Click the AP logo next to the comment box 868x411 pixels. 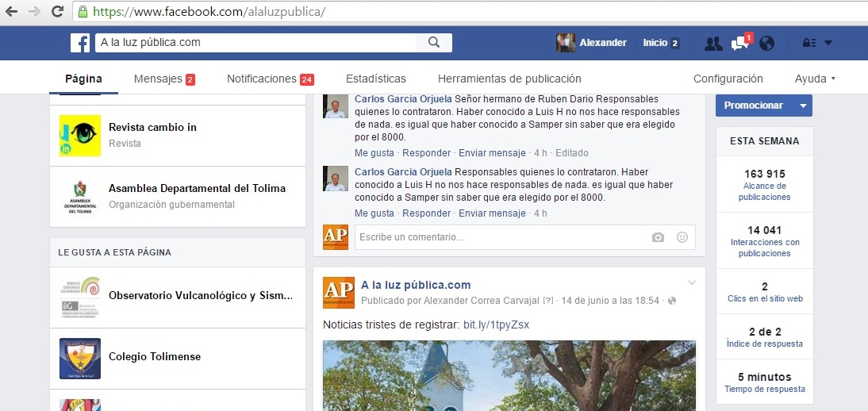click(x=336, y=237)
